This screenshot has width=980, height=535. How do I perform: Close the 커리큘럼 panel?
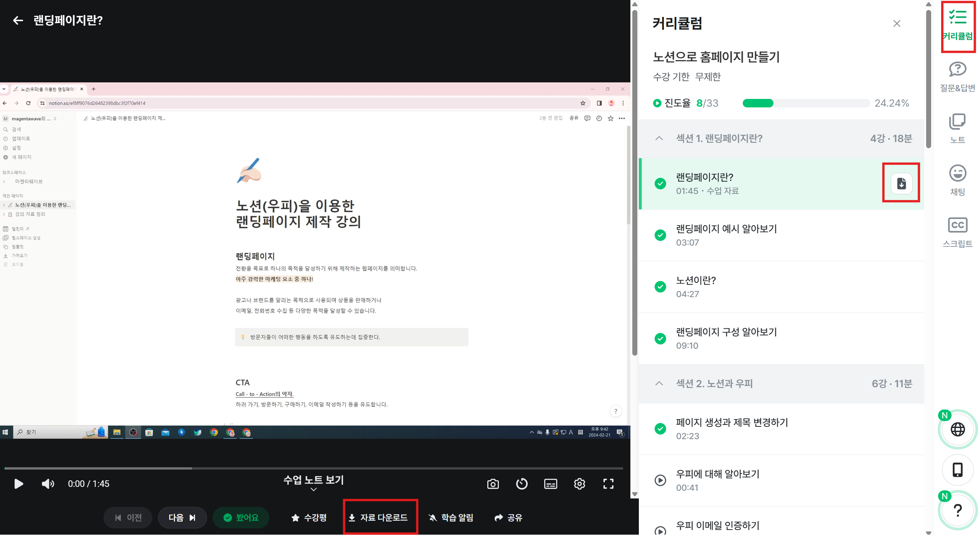897,23
